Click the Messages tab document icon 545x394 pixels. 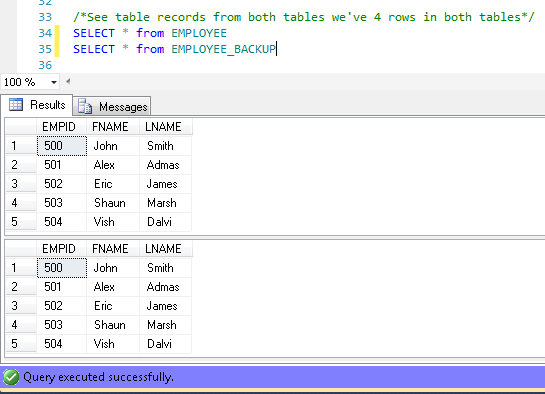84,106
